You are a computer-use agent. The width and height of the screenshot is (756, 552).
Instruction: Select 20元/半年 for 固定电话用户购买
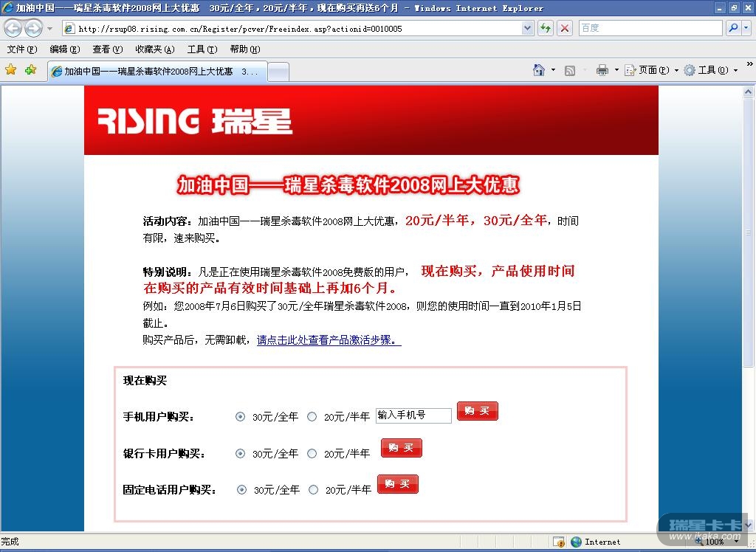(313, 490)
